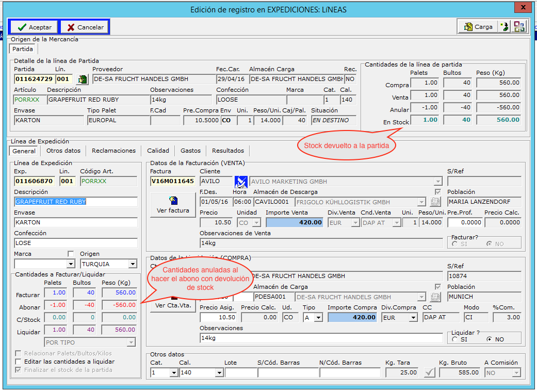Viewport: 537px width, 392px height.
Task: Click the blue client icon beside AVILO
Action: 241,182
